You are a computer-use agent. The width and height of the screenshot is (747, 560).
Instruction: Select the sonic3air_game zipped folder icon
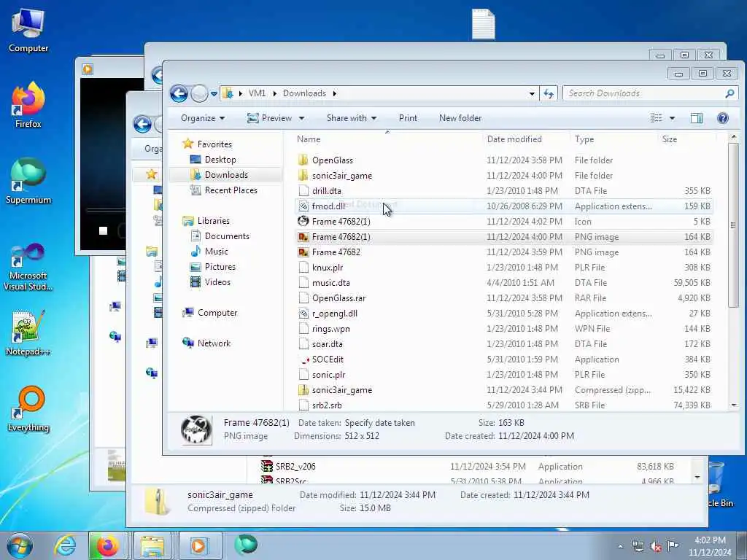pyautogui.click(x=303, y=390)
